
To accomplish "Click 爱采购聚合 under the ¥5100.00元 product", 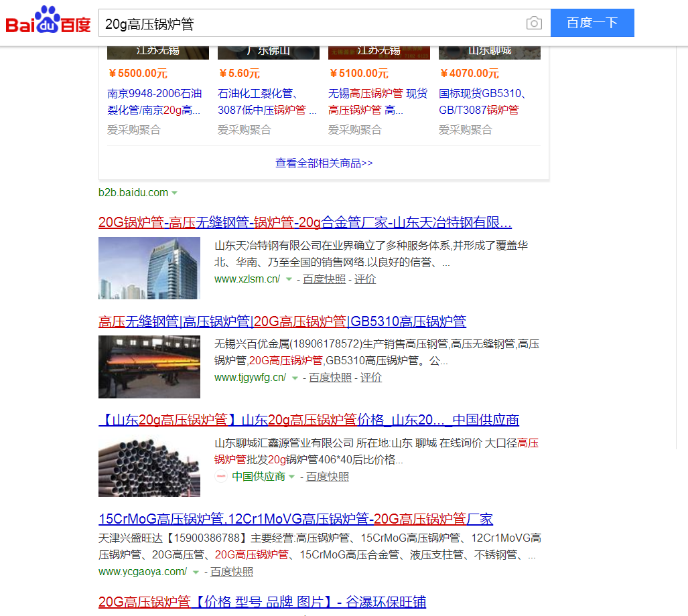I will pos(355,130).
